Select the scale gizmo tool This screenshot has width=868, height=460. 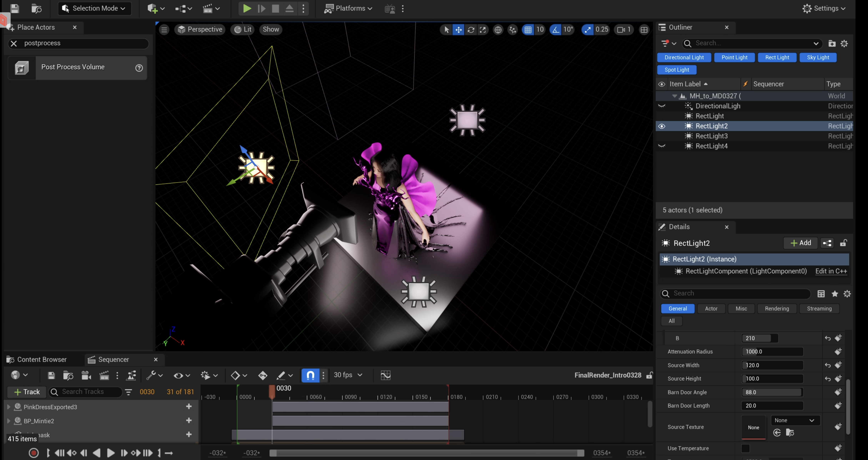pos(482,30)
